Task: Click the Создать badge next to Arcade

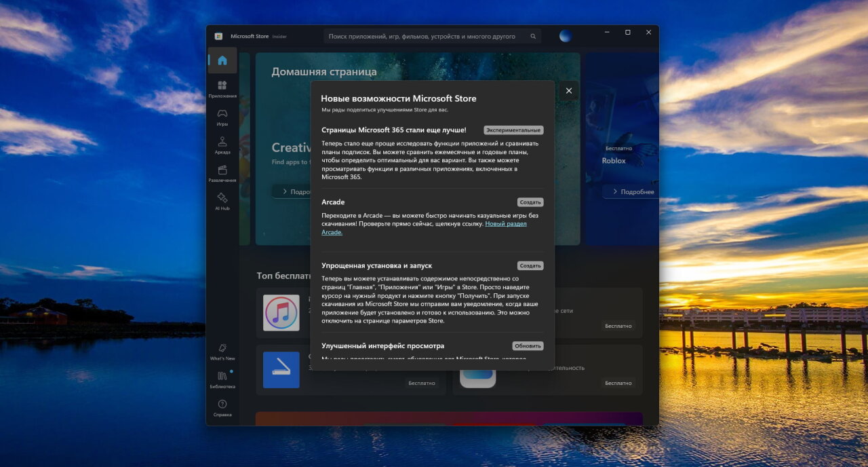Action: 530,202
